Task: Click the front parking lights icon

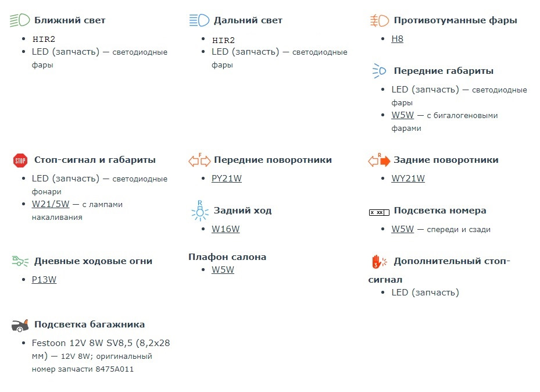Action: click(379, 72)
